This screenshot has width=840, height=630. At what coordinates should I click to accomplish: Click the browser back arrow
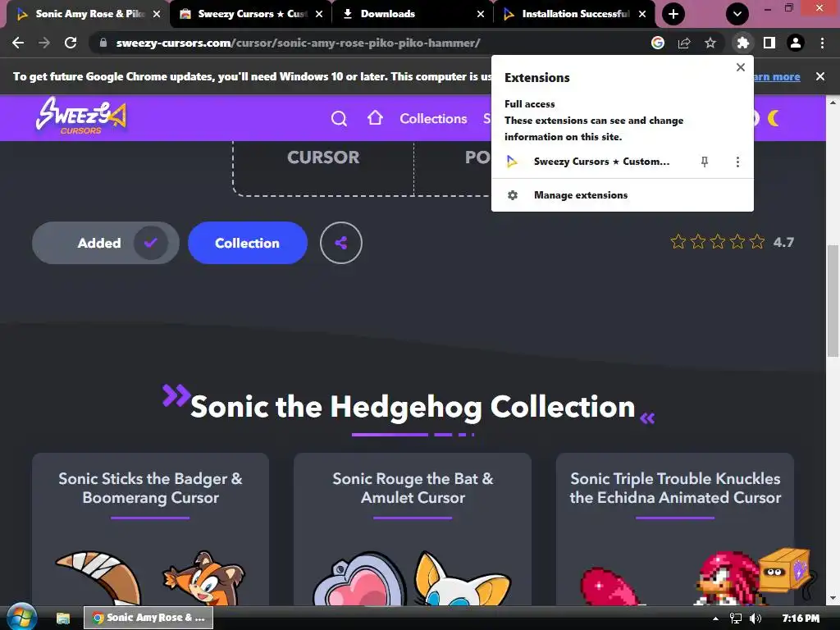(x=18, y=43)
